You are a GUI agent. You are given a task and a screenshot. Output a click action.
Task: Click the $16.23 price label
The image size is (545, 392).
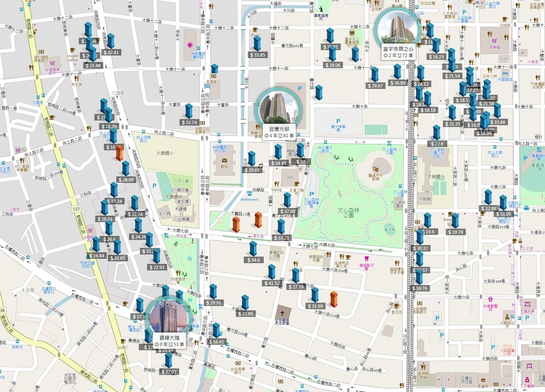pyautogui.click(x=436, y=57)
